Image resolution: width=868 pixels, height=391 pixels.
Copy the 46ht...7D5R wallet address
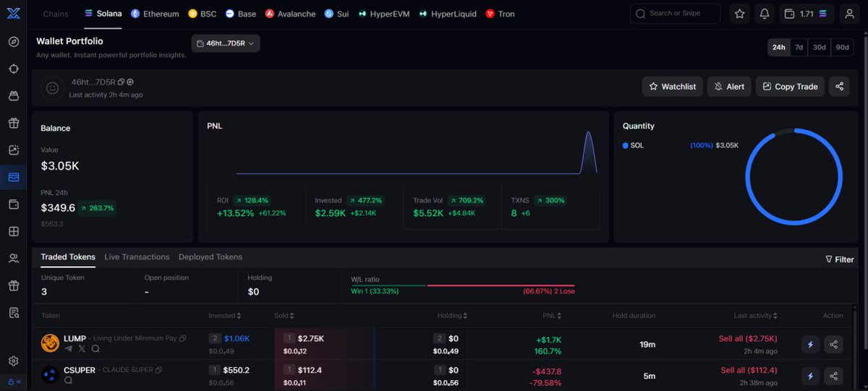pos(121,82)
